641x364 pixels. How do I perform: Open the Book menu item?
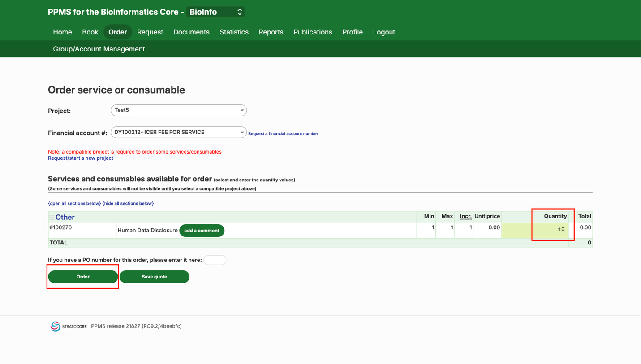coord(90,32)
